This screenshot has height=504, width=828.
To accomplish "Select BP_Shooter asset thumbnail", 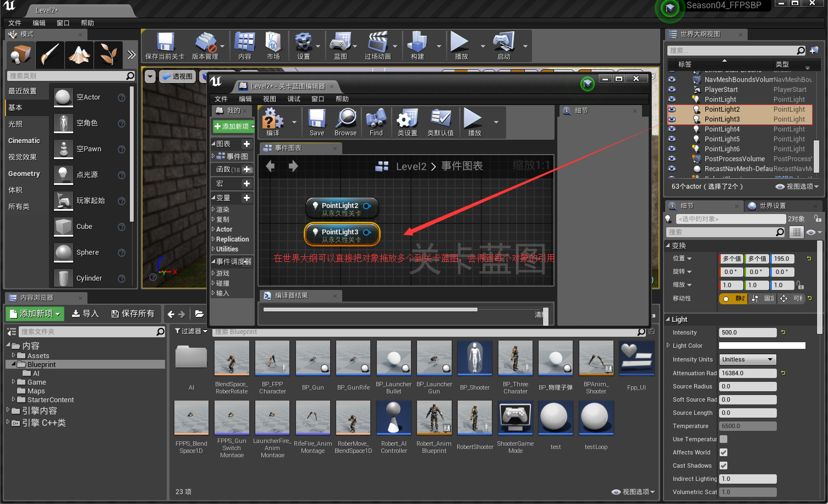I will tap(475, 358).
